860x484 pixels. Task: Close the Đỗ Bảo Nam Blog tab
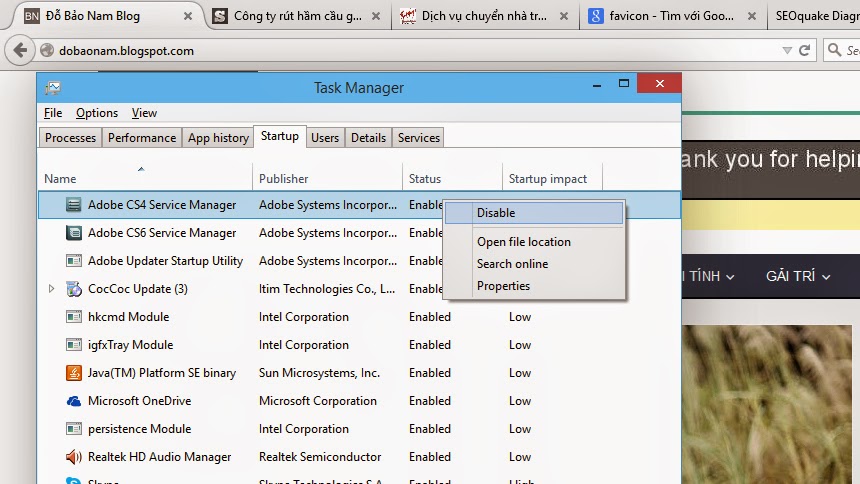click(x=188, y=16)
